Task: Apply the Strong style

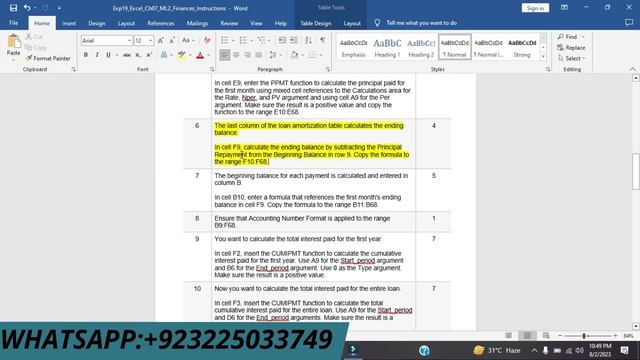Action: click(522, 47)
